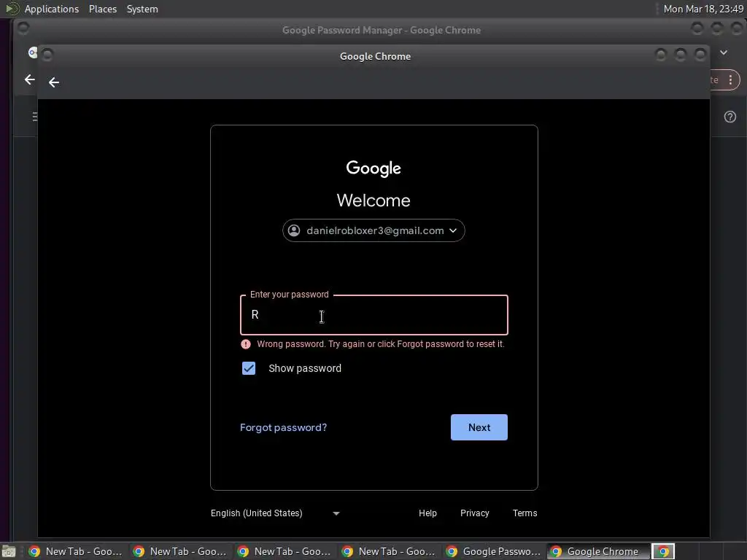The image size is (747, 560).
Task: Click in the Enter your password field
Action: (374, 315)
